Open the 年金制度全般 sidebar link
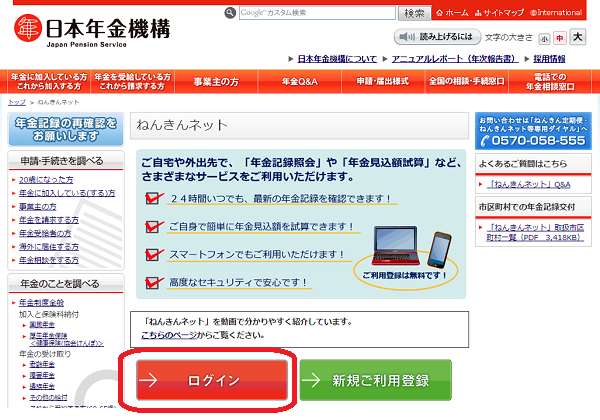 click(x=41, y=303)
